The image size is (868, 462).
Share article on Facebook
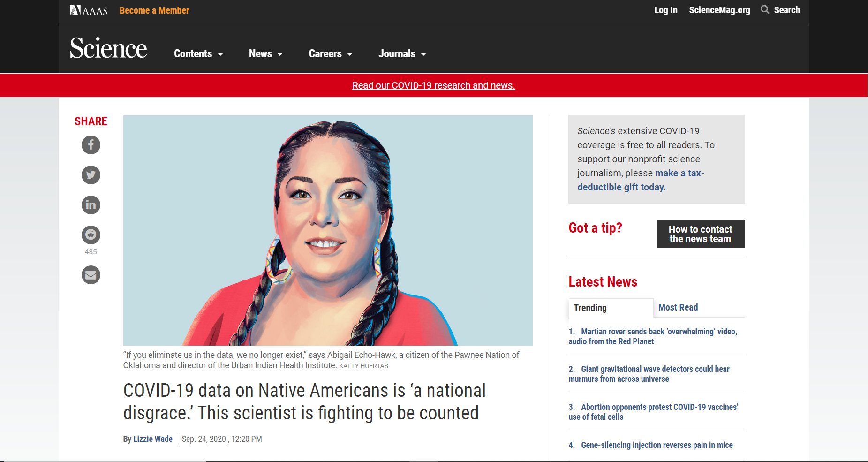coord(91,145)
